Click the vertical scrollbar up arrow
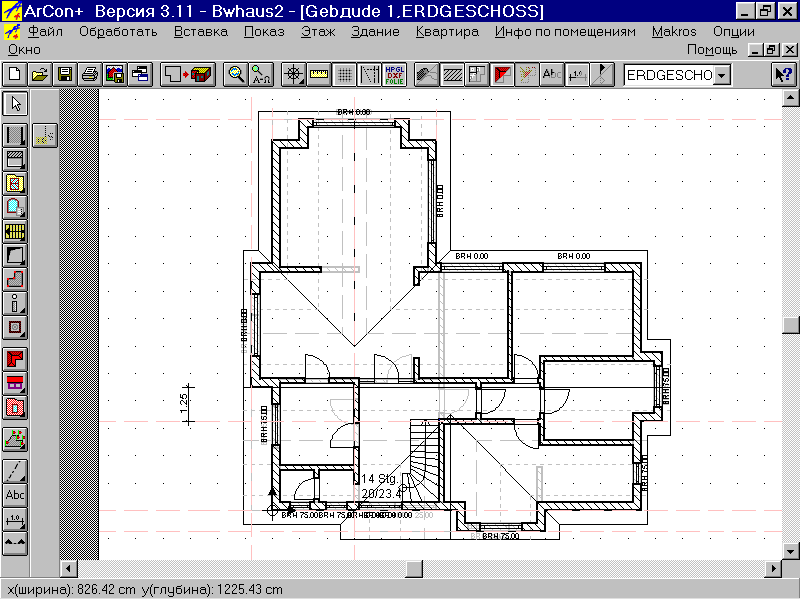The width and height of the screenshot is (800, 600). pos(791,99)
